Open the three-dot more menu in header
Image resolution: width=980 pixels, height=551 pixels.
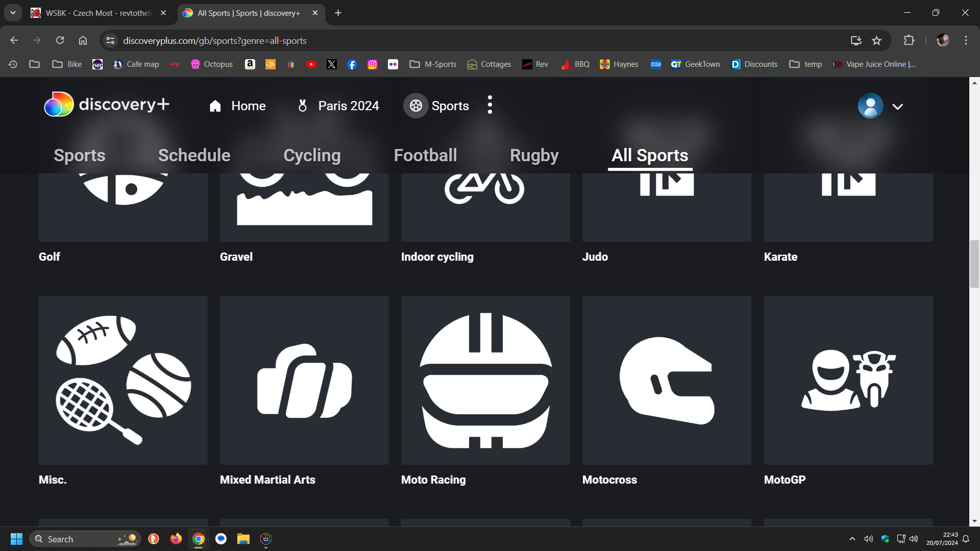pyautogui.click(x=490, y=105)
